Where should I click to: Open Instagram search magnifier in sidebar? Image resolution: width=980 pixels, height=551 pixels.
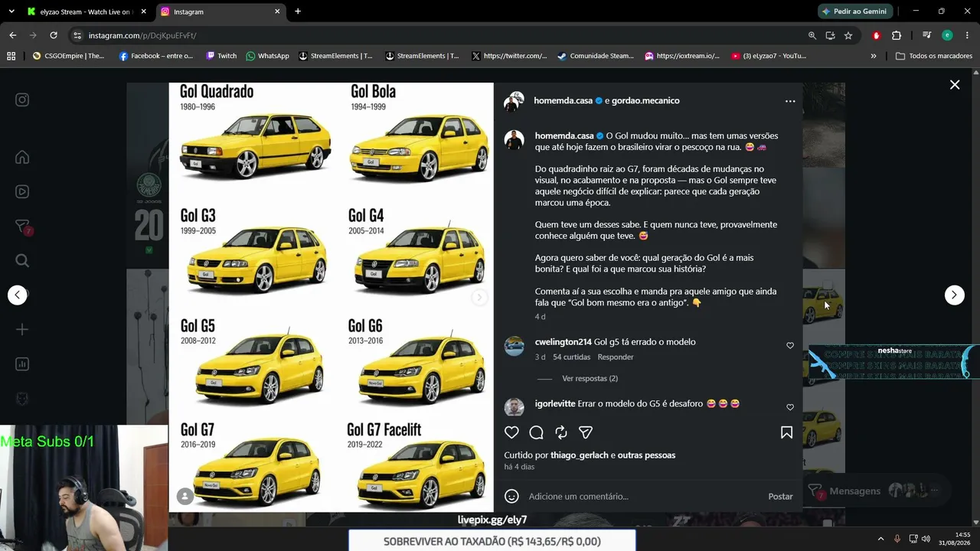click(x=22, y=260)
